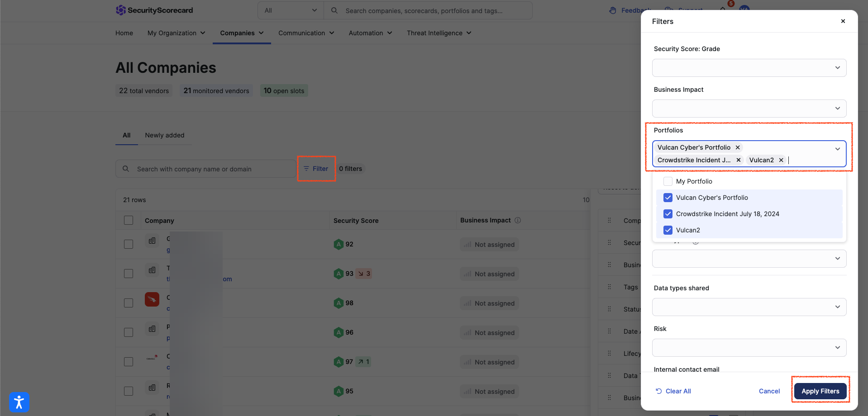Click the Clear All link
This screenshot has height=416, width=868.
pyautogui.click(x=673, y=391)
